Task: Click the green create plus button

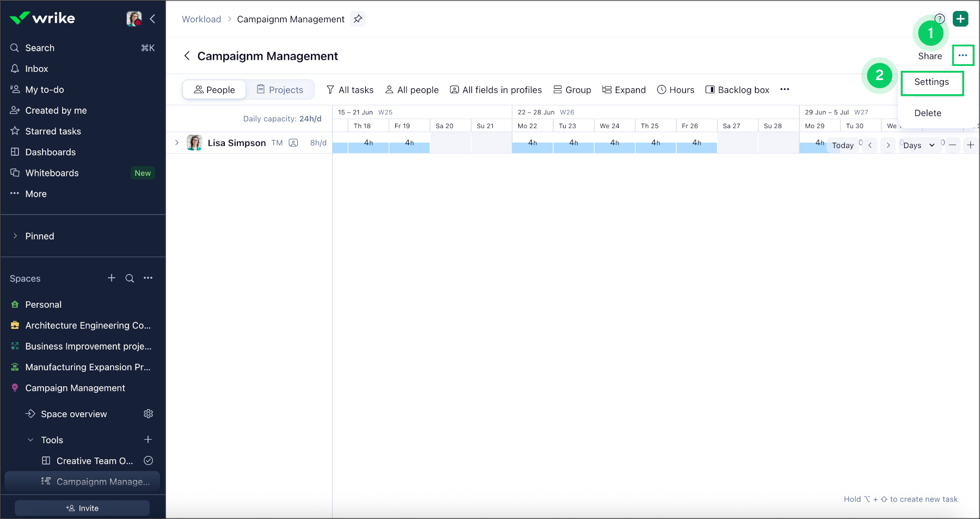Action: [x=961, y=19]
